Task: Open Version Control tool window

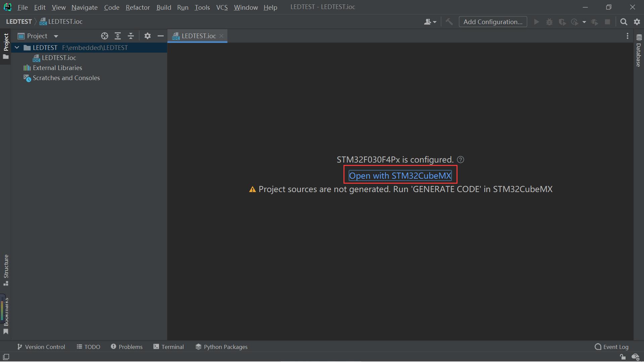Action: 41,347
